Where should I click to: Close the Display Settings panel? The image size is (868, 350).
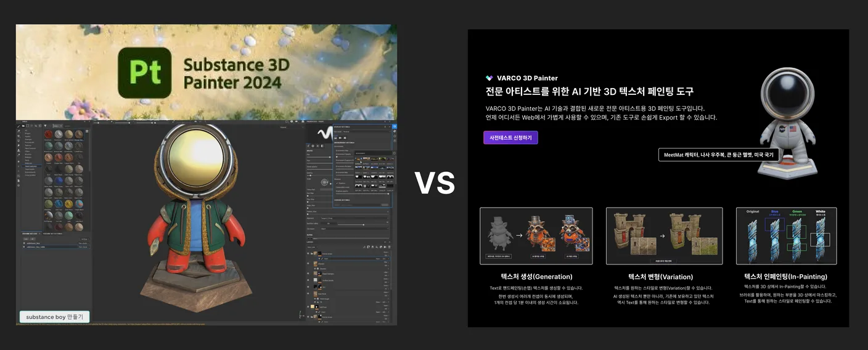(x=390, y=127)
